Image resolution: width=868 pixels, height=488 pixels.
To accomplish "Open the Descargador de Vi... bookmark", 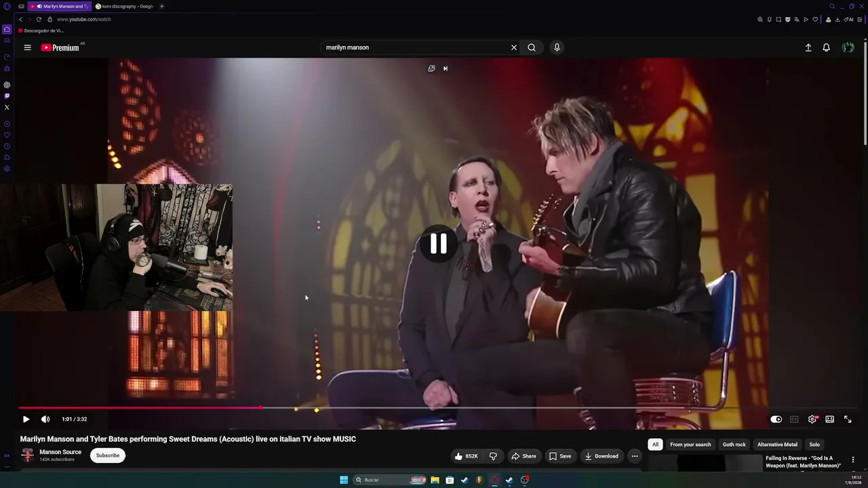I will pyautogui.click(x=41, y=30).
